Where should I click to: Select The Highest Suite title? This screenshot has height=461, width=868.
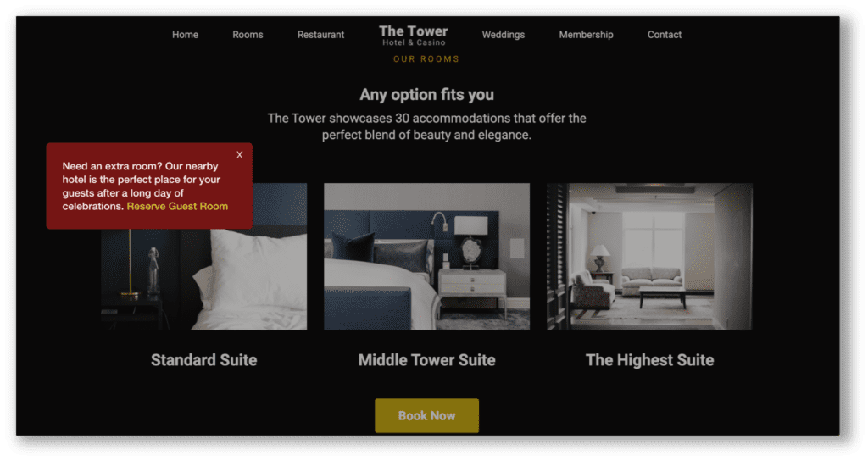pos(649,360)
